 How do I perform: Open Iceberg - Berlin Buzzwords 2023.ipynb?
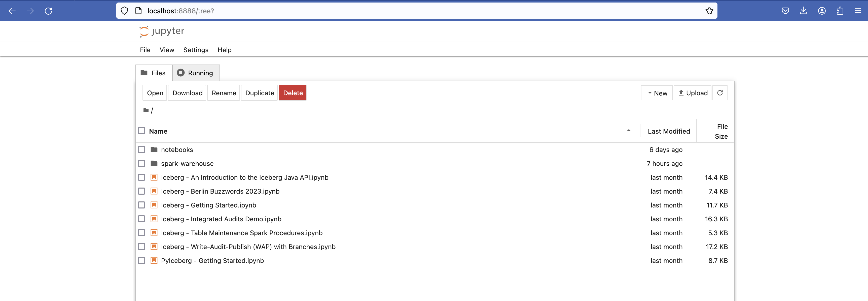tap(220, 191)
